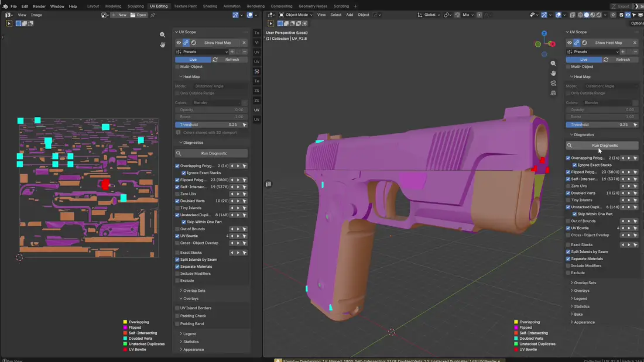644x362 pixels.
Task: Open the File menu
Action: pyautogui.click(x=13, y=6)
